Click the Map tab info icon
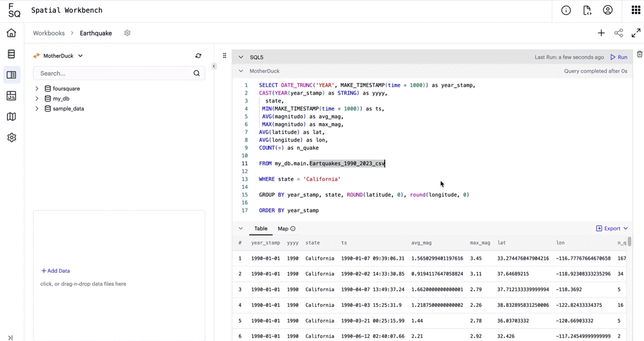Image resolution: width=644 pixels, height=341 pixels. coord(293,229)
